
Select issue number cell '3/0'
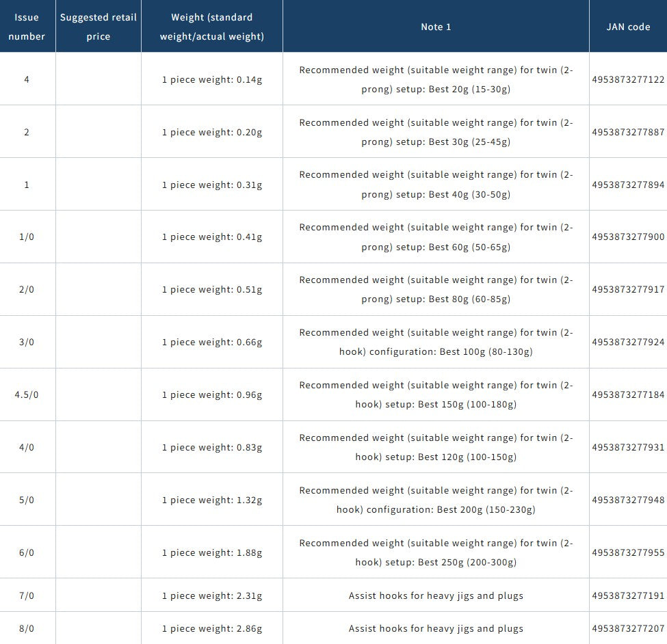click(x=27, y=343)
